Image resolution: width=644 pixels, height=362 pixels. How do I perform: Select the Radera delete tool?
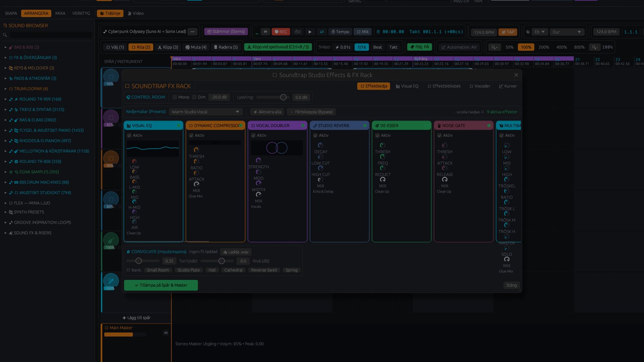point(225,47)
